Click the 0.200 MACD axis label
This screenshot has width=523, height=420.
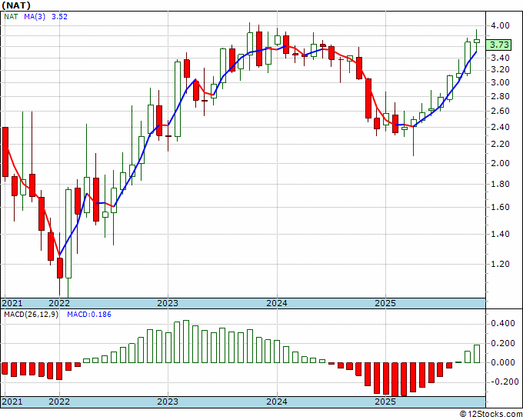click(x=503, y=343)
